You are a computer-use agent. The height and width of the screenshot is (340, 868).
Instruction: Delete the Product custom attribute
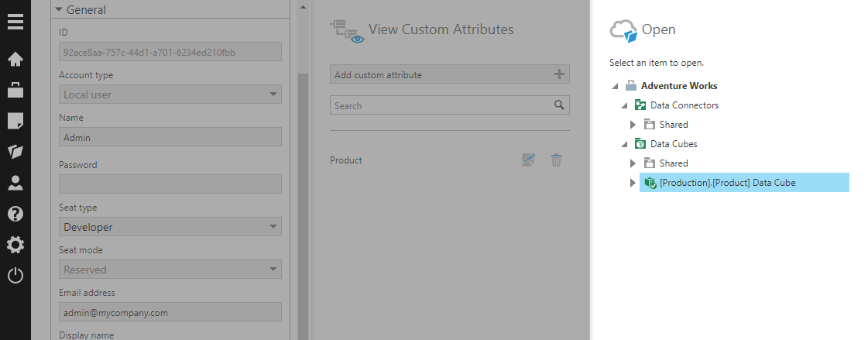[556, 160]
